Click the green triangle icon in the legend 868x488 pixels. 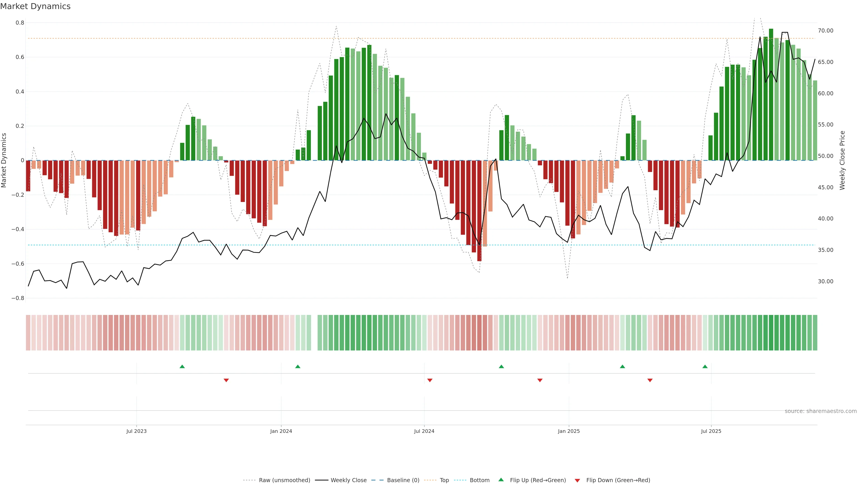[x=501, y=480]
